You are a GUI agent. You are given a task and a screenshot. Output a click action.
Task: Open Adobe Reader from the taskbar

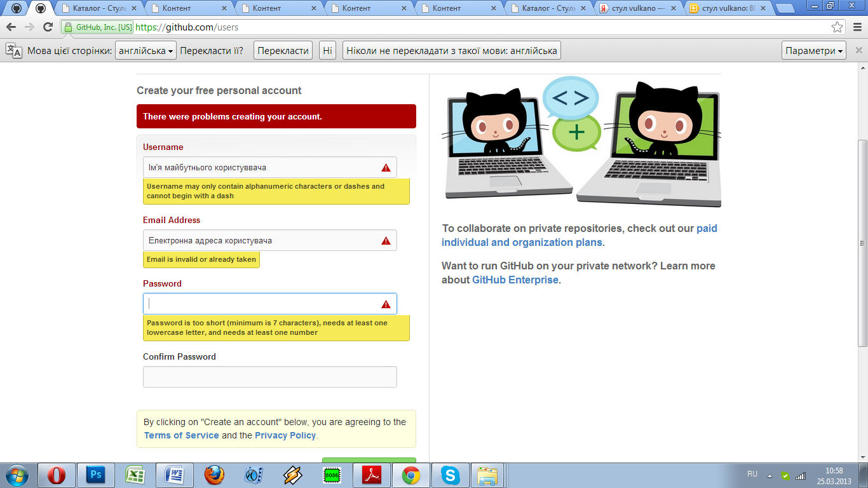[x=371, y=475]
